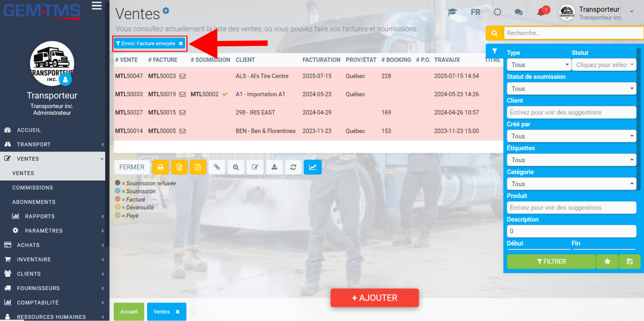Export list to PDF file icon
This screenshot has width=644, height=321.
tap(198, 167)
